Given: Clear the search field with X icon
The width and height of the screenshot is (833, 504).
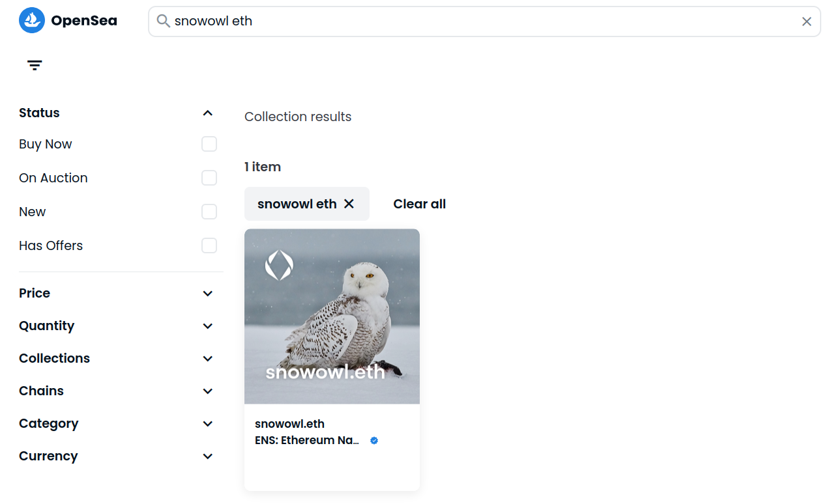Looking at the screenshot, I should (x=806, y=21).
